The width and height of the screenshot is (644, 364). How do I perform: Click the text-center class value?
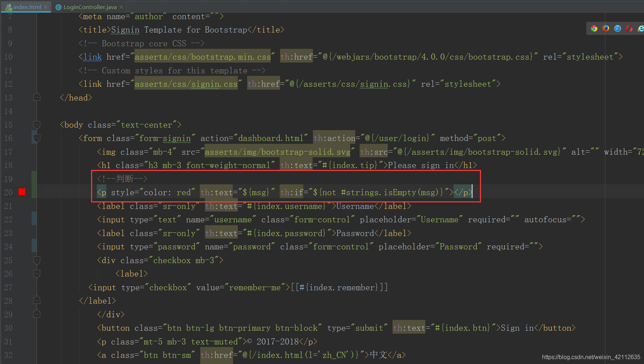click(x=146, y=125)
